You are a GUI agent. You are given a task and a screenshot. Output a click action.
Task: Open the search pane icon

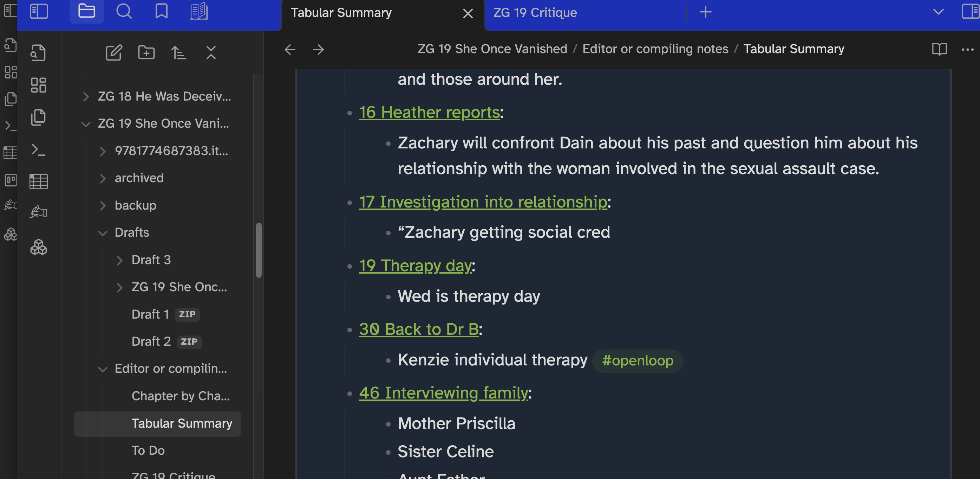click(x=124, y=12)
